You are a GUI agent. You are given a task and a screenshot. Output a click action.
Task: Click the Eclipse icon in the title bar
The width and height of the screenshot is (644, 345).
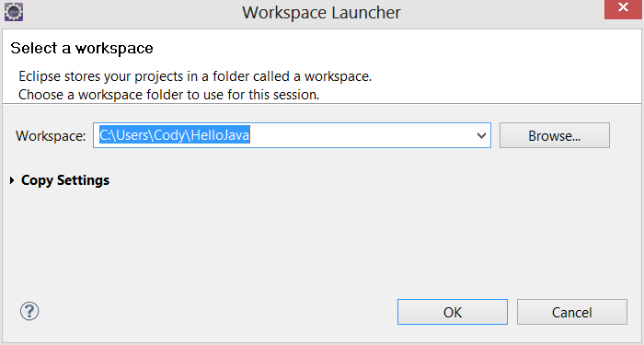(14, 12)
